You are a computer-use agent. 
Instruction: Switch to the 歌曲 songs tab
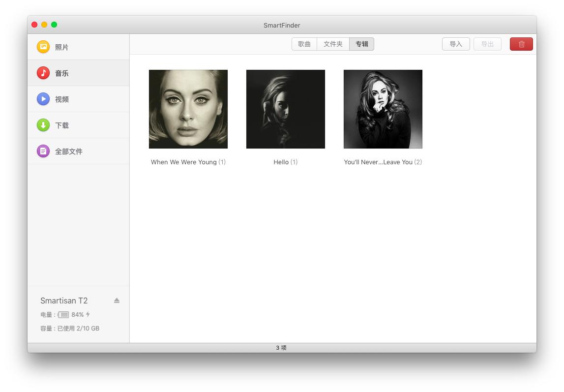tap(304, 44)
